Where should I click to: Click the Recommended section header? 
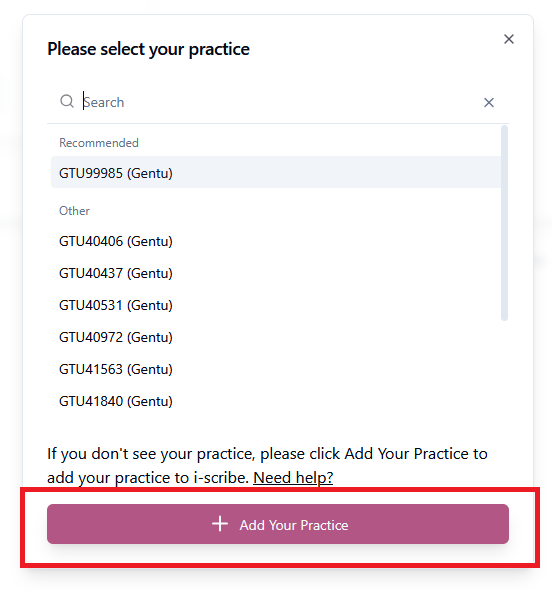tap(99, 143)
